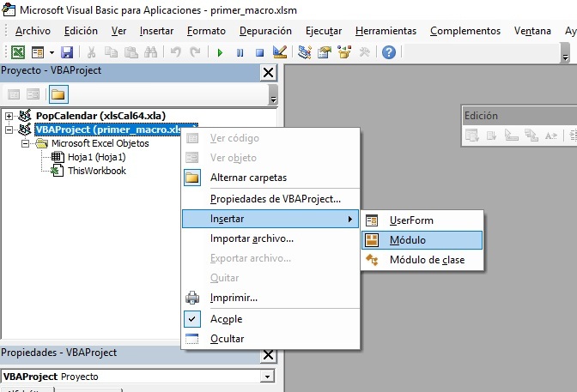The image size is (577, 392).
Task: Choose Importar archivo... menu entry
Action: tap(270, 238)
